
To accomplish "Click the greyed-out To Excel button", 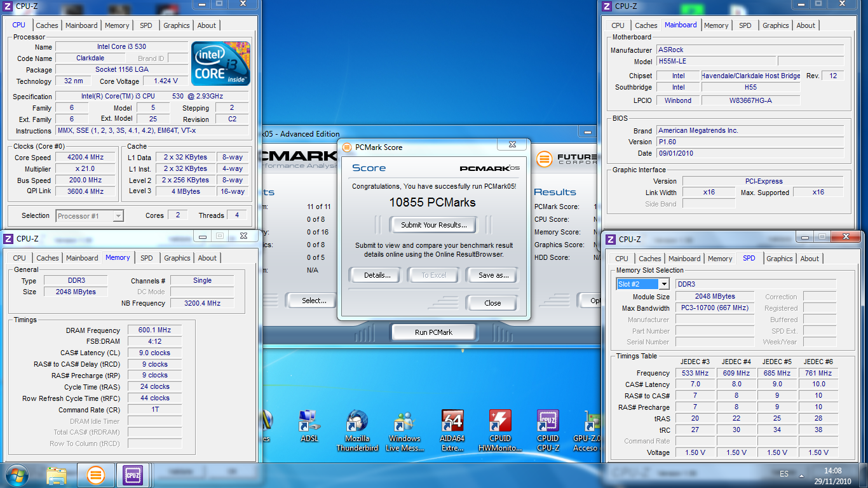I will pos(434,275).
